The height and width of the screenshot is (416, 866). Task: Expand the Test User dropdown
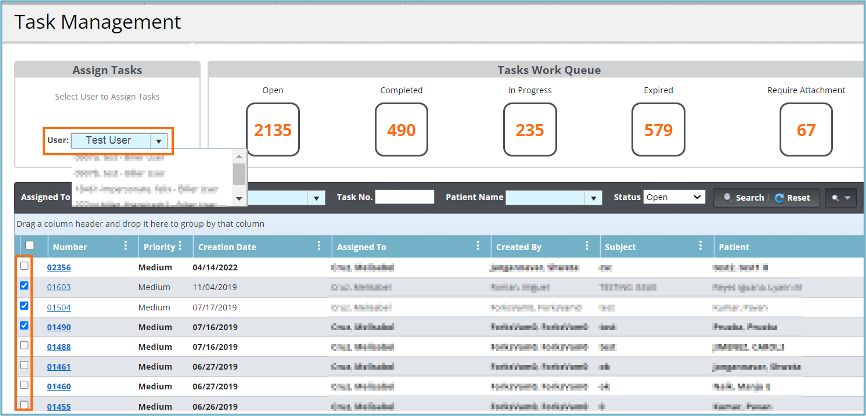[x=158, y=141]
